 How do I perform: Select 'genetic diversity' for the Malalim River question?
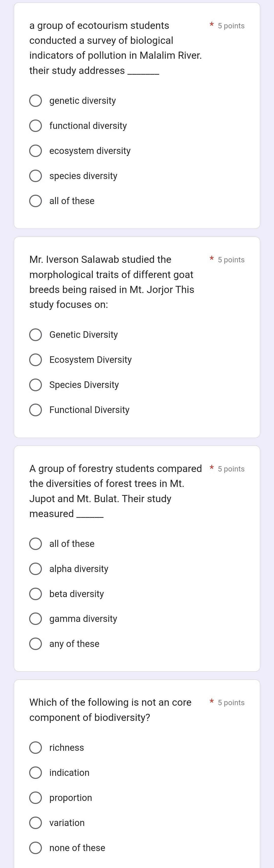[36, 101]
